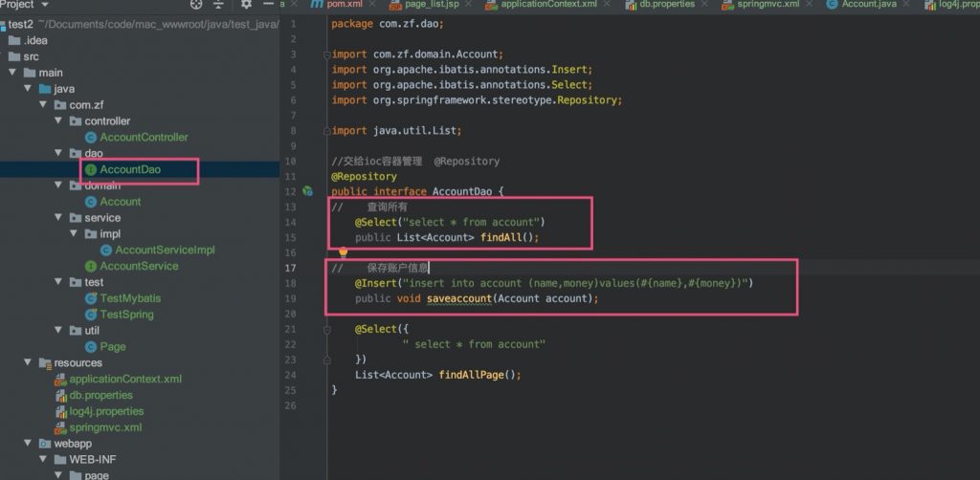Image resolution: width=980 pixels, height=480 pixels.
Task: Open the log4j.properties tab
Action: click(x=951, y=5)
